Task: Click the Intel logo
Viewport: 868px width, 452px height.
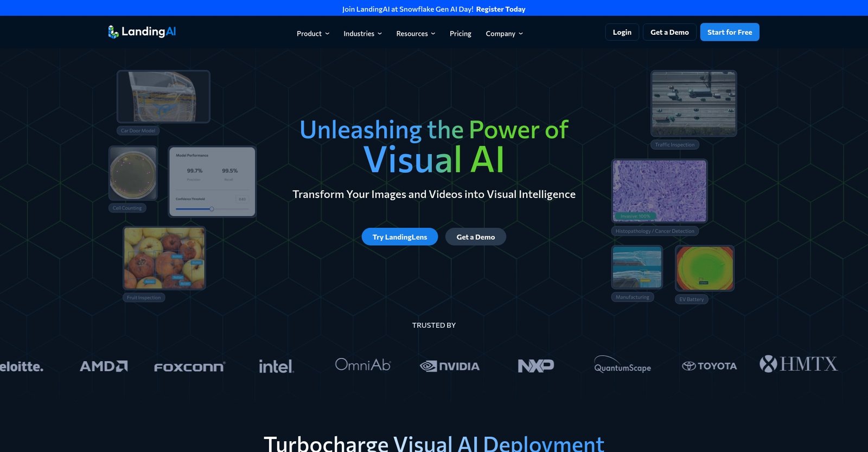Action: (x=276, y=366)
